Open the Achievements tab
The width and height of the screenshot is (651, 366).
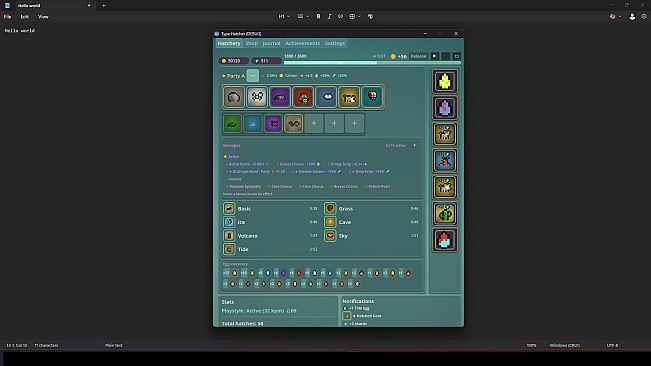(303, 43)
